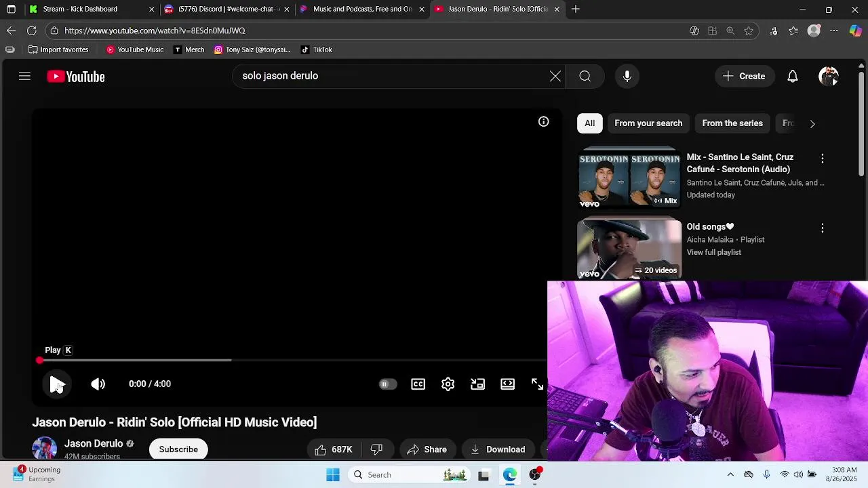Select the 'All' filter chip
The width and height of the screenshot is (868, 488).
point(589,123)
